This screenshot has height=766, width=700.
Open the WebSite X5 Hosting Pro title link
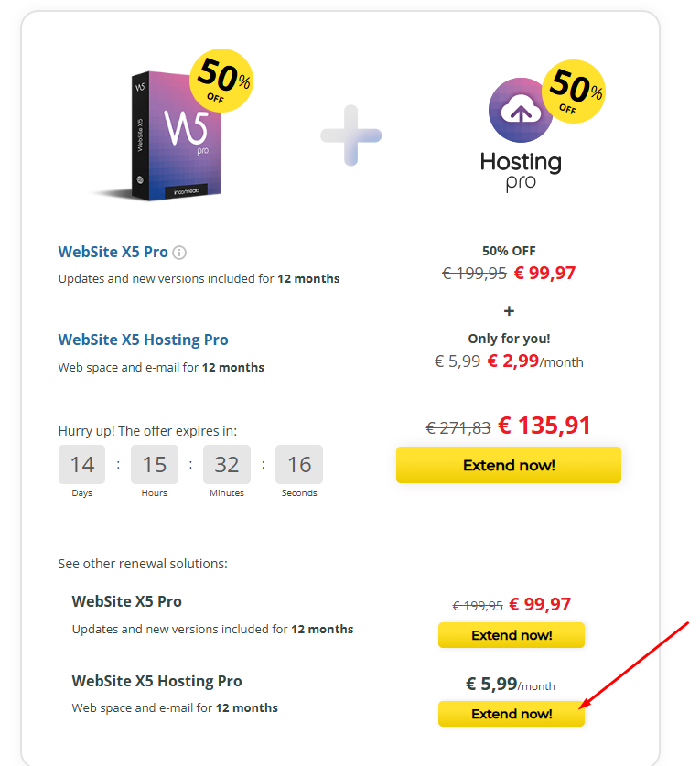coord(143,340)
